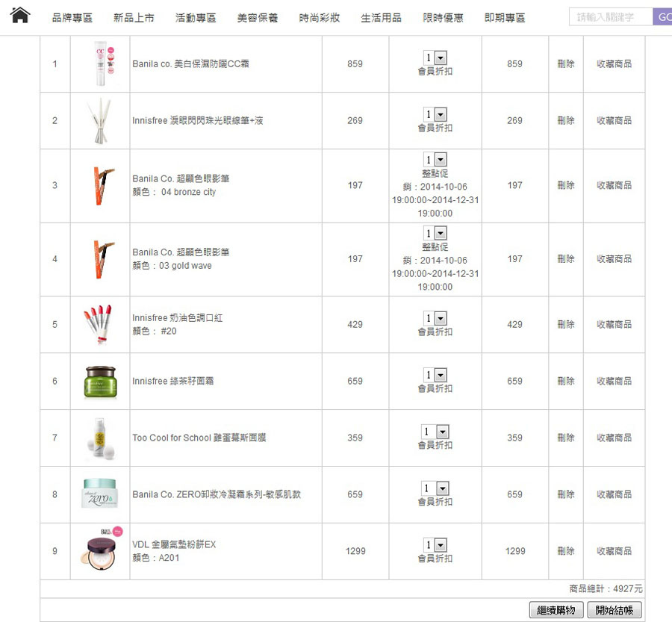
Task: Delete VDL A201 item from cart
Action: pos(566,551)
